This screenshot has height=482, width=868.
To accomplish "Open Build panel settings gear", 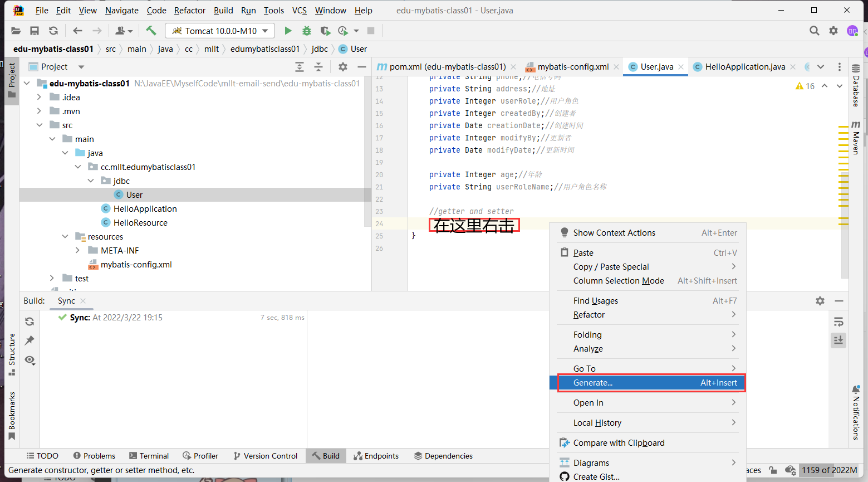I will [x=820, y=301].
